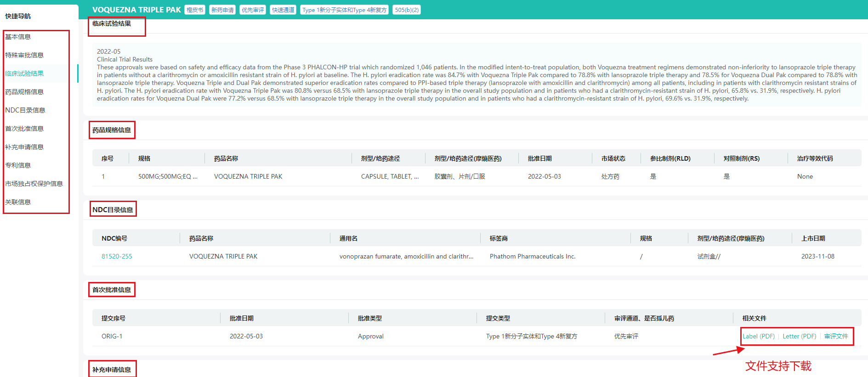Click the Type 1新分子实体和Type 4新复方 header tag
868x377 pixels.
point(345,10)
